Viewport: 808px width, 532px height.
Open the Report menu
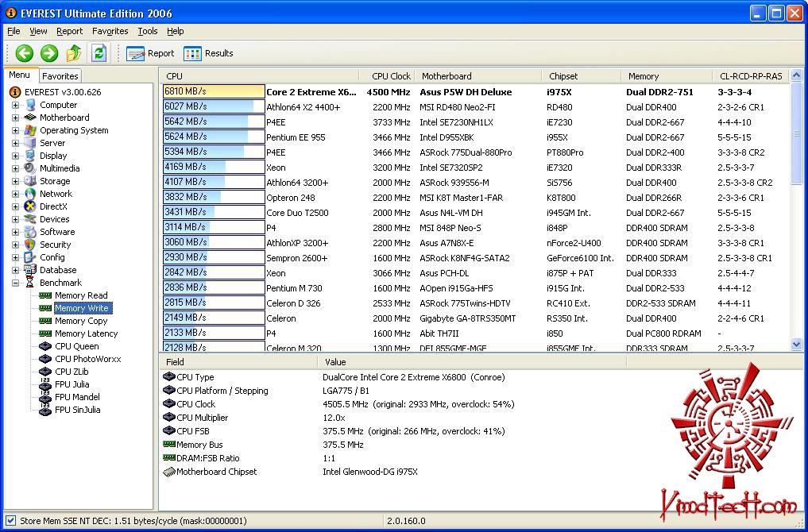(70, 32)
